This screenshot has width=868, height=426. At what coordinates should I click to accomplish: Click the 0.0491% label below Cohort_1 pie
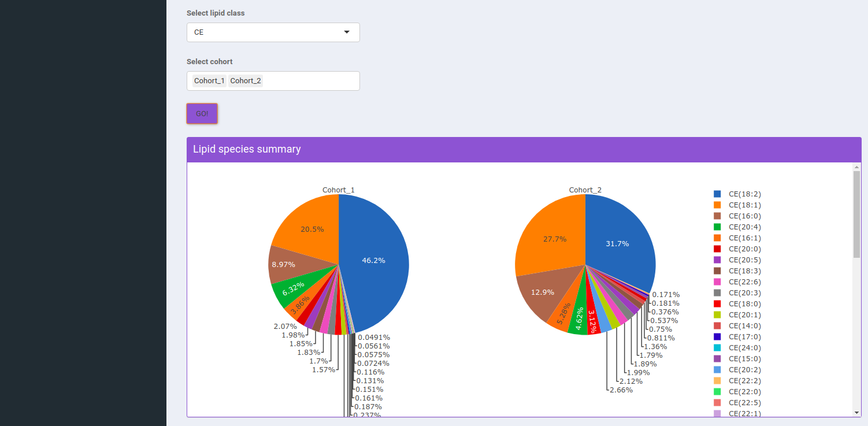[x=374, y=337]
